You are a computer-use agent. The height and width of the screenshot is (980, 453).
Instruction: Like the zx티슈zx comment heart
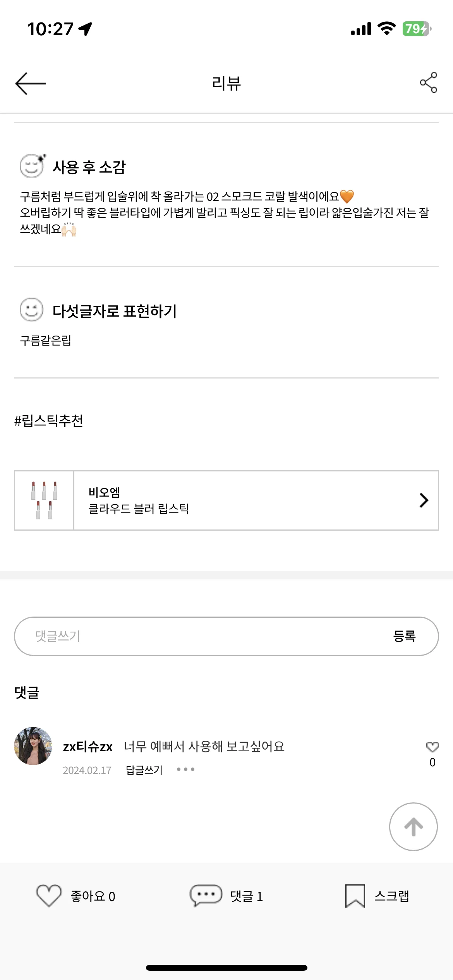click(432, 747)
